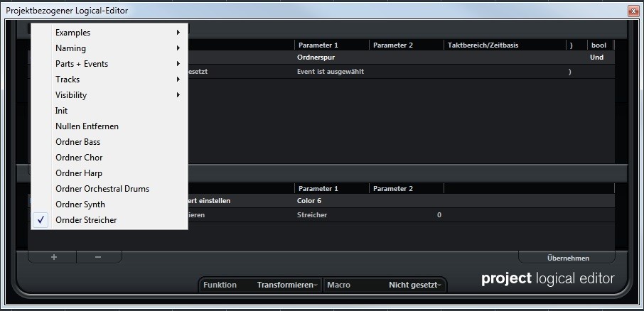The height and width of the screenshot is (311, 644).
Task: Close the Projektbezogener Logical-Editor window
Action: click(633, 11)
